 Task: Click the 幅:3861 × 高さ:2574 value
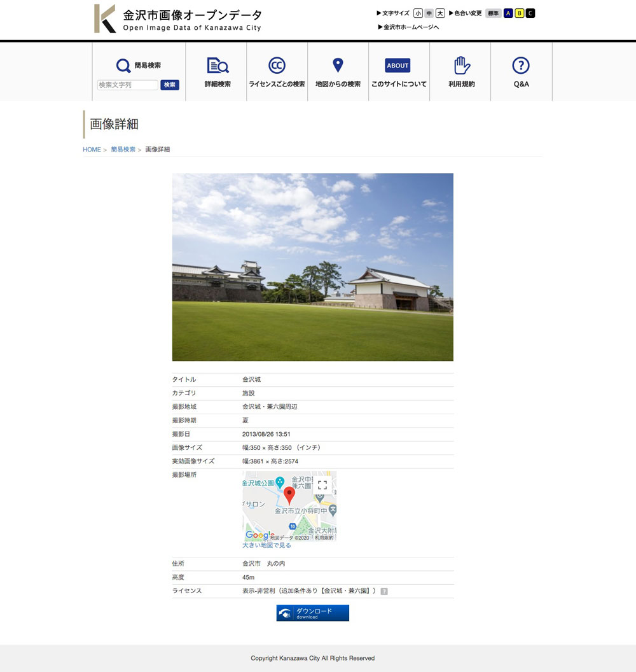tap(270, 461)
